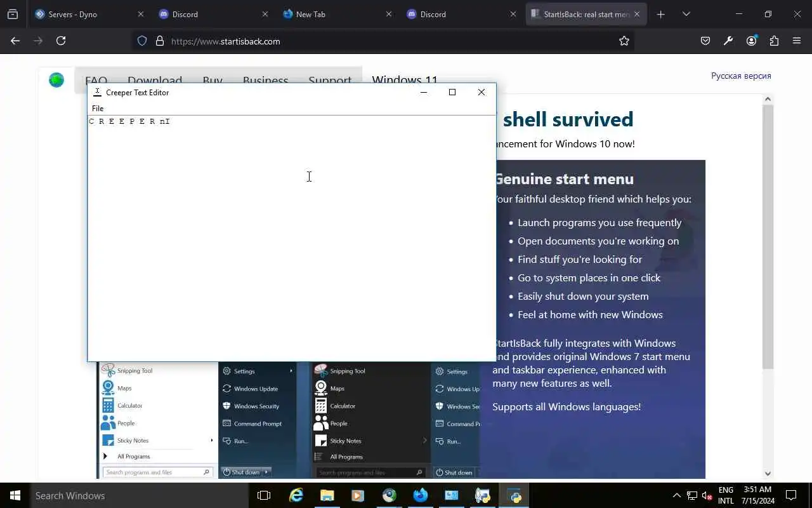This screenshot has width=812, height=508.
Task: Open the network status tray icon
Action: point(692,495)
